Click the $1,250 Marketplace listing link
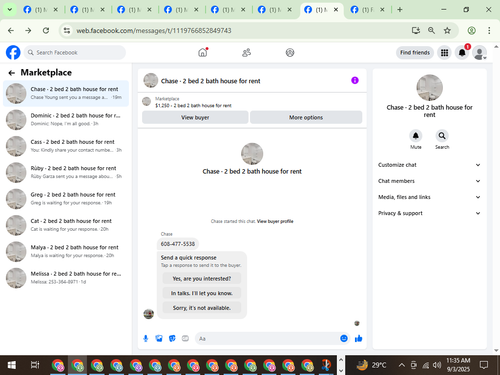The height and width of the screenshot is (375, 500). [x=193, y=106]
